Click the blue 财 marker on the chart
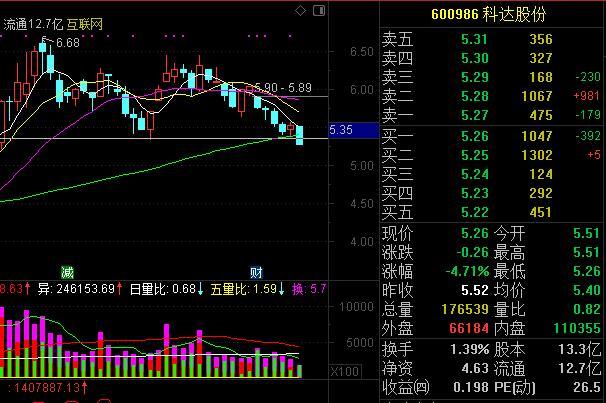This screenshot has width=606, height=403. 256,272
